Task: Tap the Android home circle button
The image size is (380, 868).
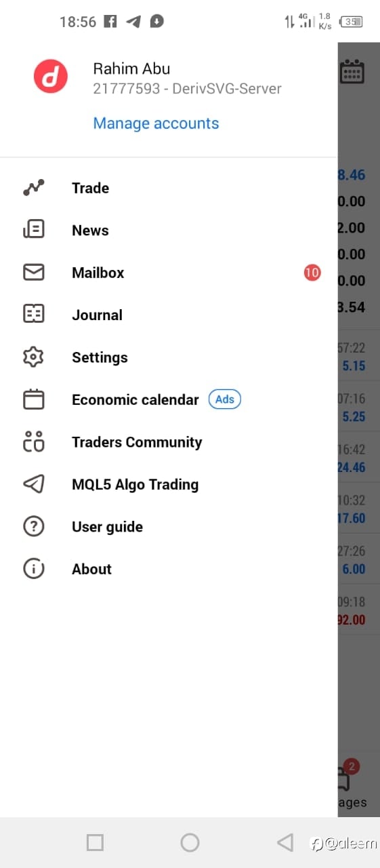Action: coord(190,842)
